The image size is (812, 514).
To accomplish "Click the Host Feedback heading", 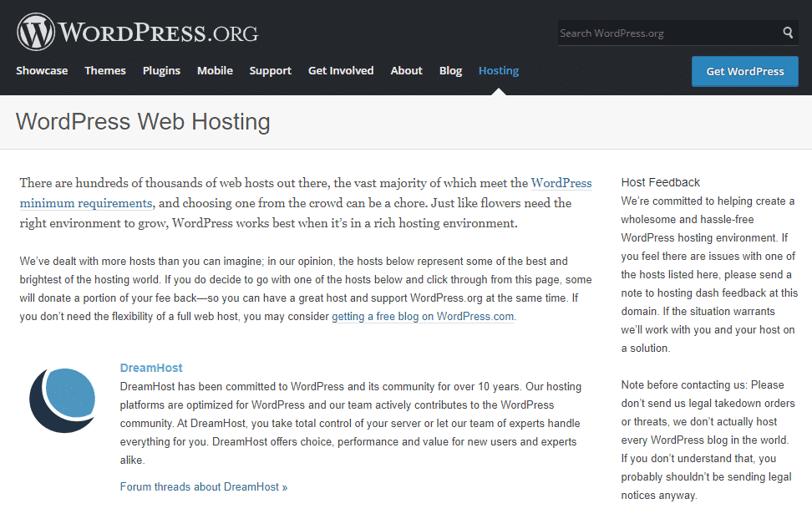I will point(660,182).
